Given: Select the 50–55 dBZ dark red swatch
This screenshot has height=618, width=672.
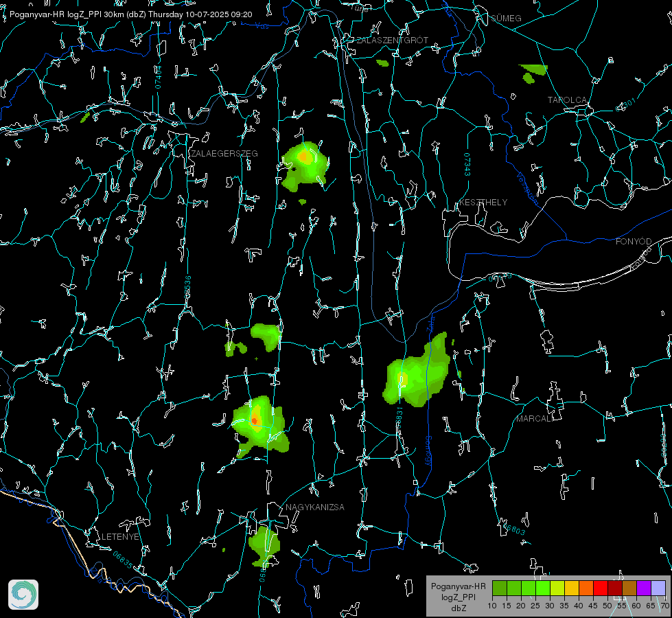Looking at the screenshot, I should [x=615, y=588].
